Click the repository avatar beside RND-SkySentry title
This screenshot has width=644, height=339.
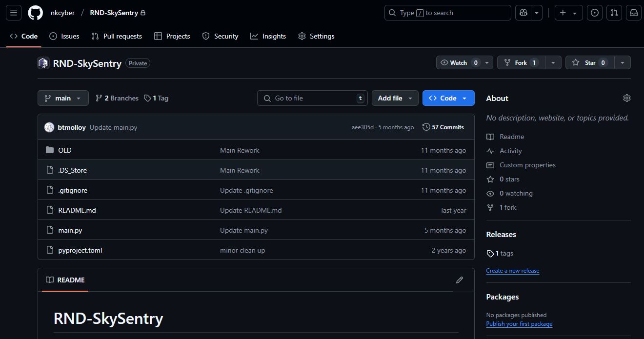(43, 63)
